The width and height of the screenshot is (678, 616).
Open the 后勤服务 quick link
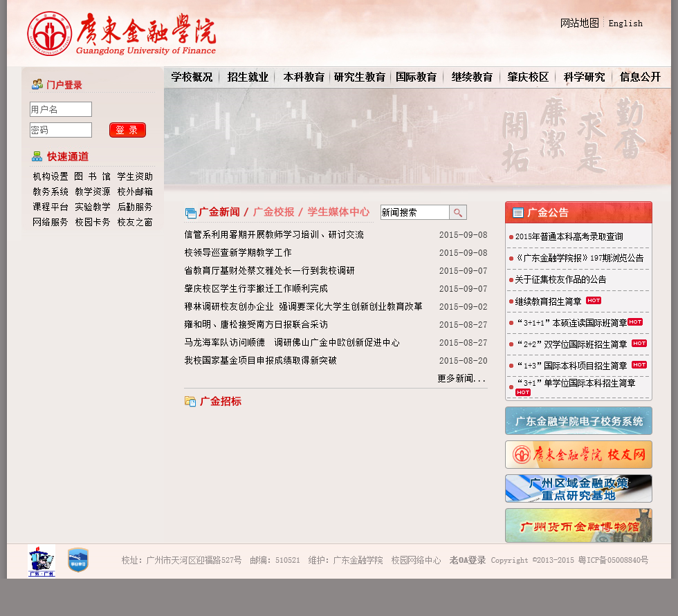135,207
